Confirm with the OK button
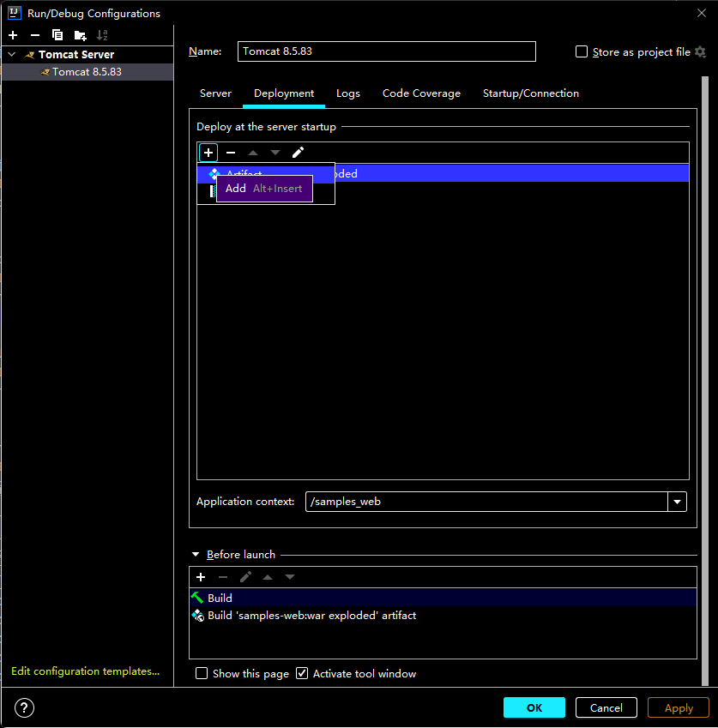The width and height of the screenshot is (718, 728). click(x=534, y=707)
